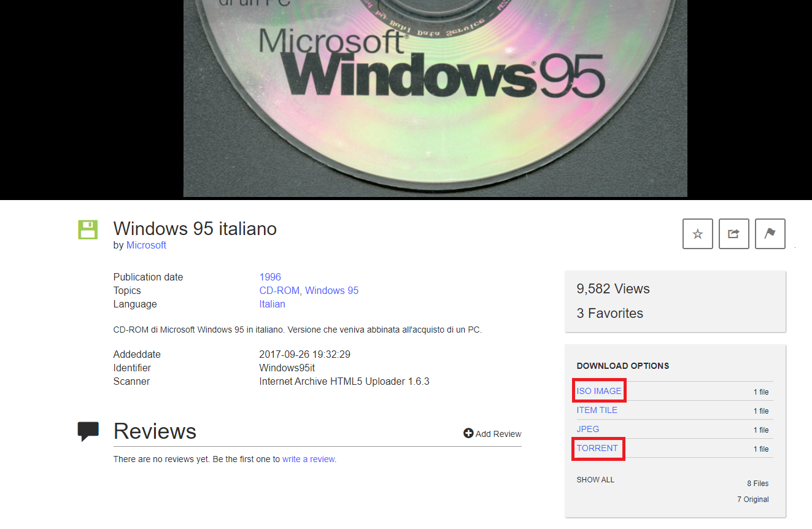Screen dimensions: 812x529
Task: Click the DOWNLOAD OPTIONS heading
Action: pos(623,366)
